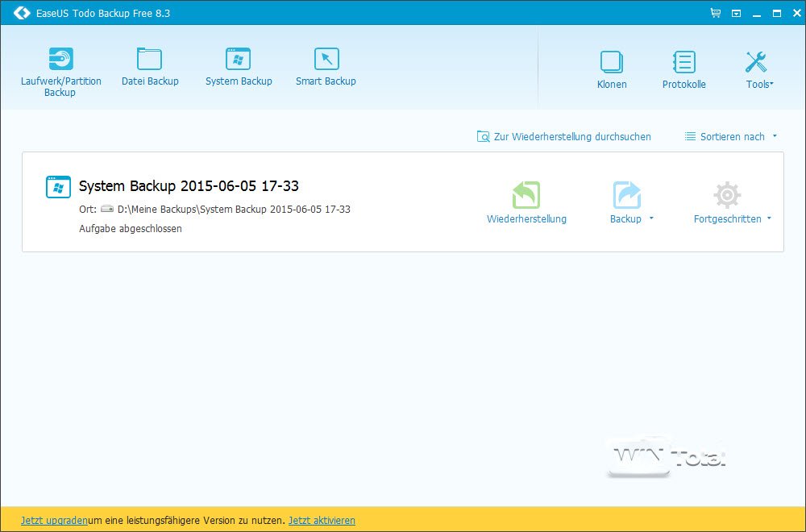Open the Sortieren nach dropdown
The width and height of the screenshot is (806, 532).
coord(730,137)
